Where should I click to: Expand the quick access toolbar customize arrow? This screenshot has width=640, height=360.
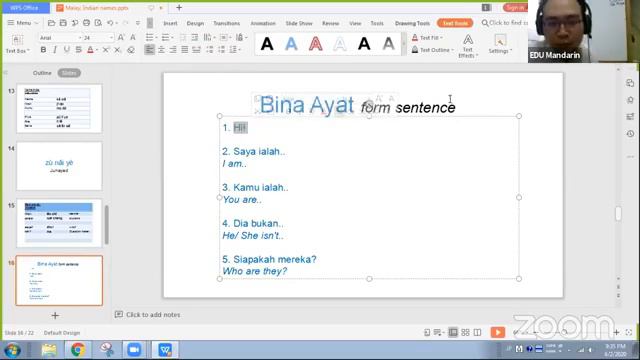pos(138,23)
